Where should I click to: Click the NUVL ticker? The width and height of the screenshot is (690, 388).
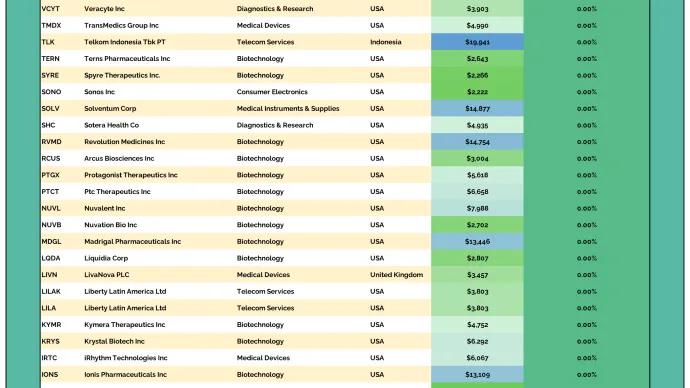(x=51, y=209)
